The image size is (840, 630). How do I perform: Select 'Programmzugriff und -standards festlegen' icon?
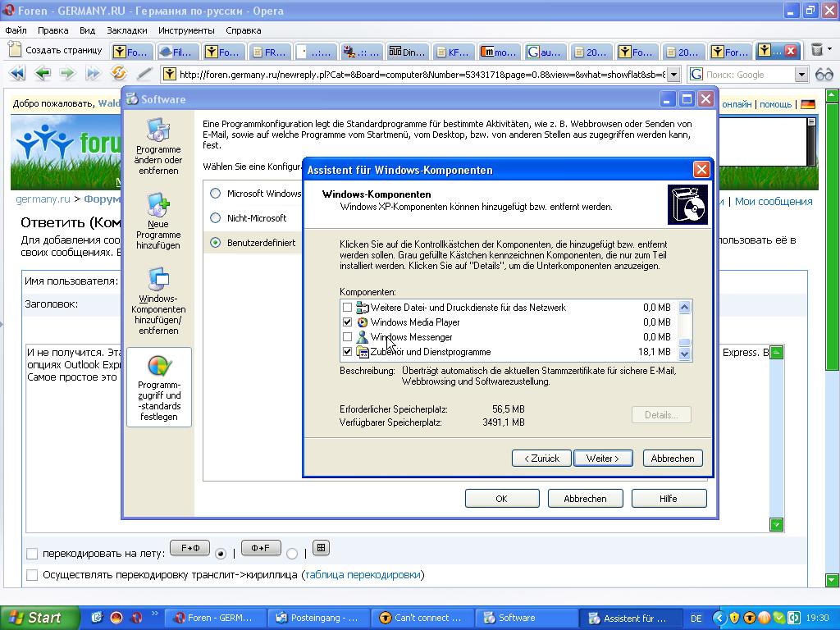point(158,387)
